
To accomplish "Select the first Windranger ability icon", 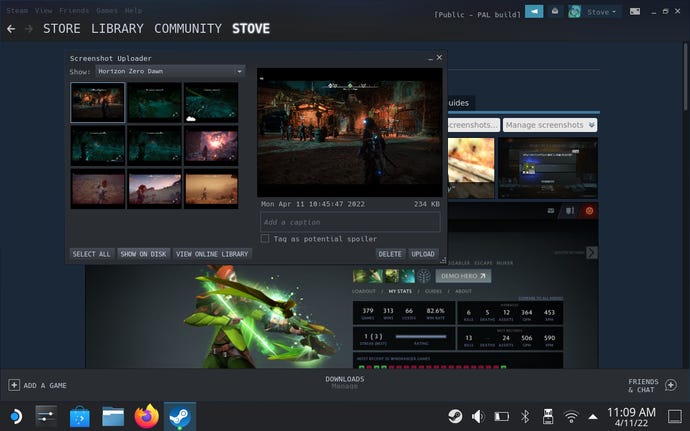I will (x=360, y=276).
